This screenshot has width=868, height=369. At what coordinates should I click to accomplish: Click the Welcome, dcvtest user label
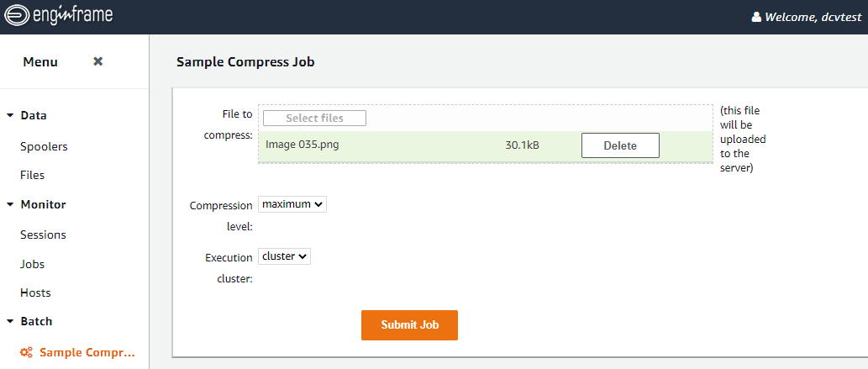click(x=813, y=17)
